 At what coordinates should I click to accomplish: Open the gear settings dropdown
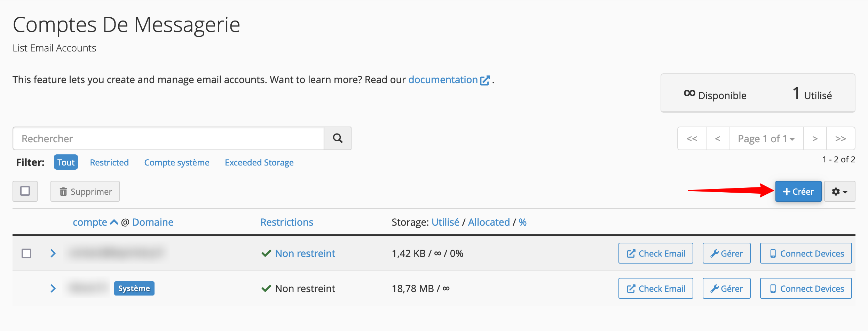(x=839, y=192)
